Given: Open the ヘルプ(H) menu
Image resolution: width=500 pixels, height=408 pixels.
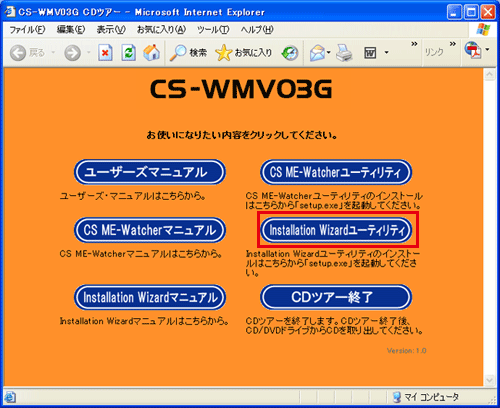Looking at the screenshot, I should [x=257, y=30].
